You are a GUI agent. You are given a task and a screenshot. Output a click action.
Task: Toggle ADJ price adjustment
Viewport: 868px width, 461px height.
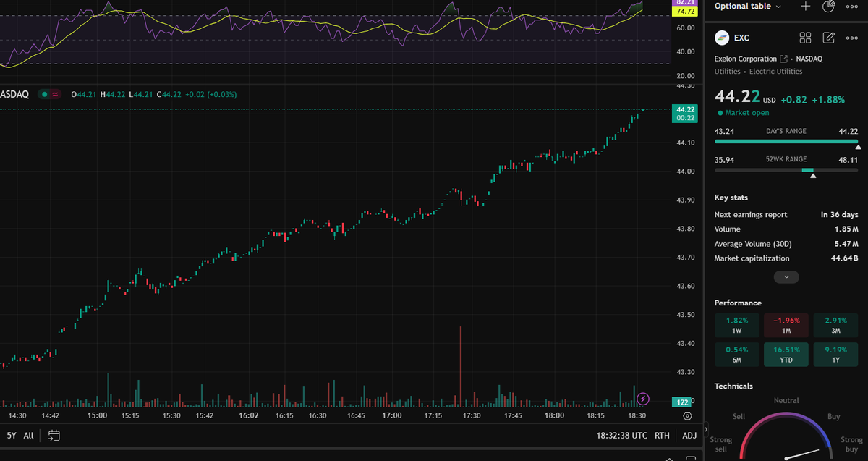689,436
